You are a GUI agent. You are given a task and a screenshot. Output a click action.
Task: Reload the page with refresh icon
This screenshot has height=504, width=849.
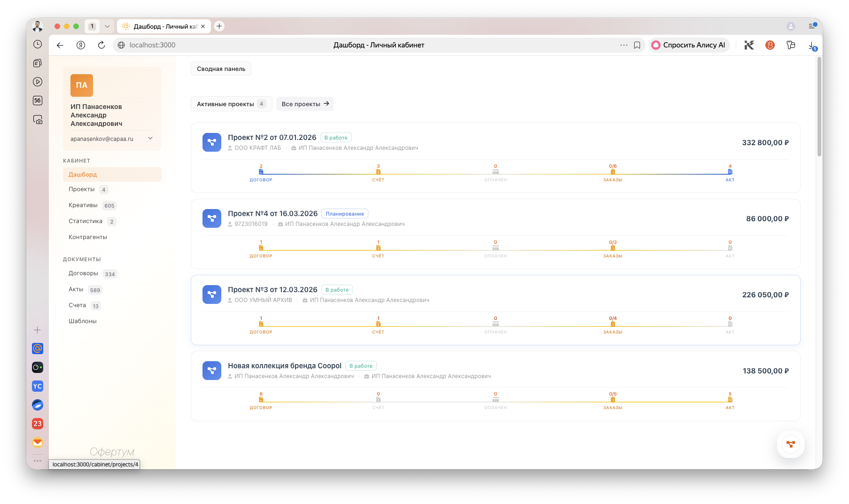101,45
